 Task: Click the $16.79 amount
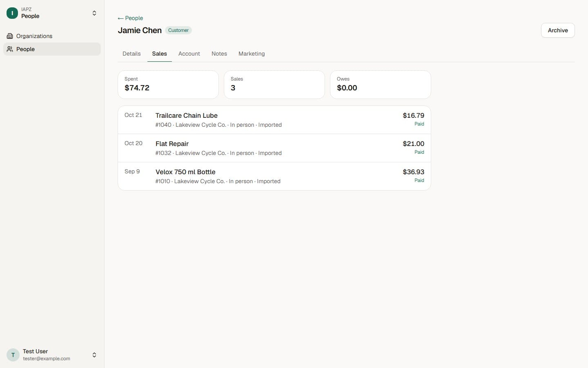[413, 115]
